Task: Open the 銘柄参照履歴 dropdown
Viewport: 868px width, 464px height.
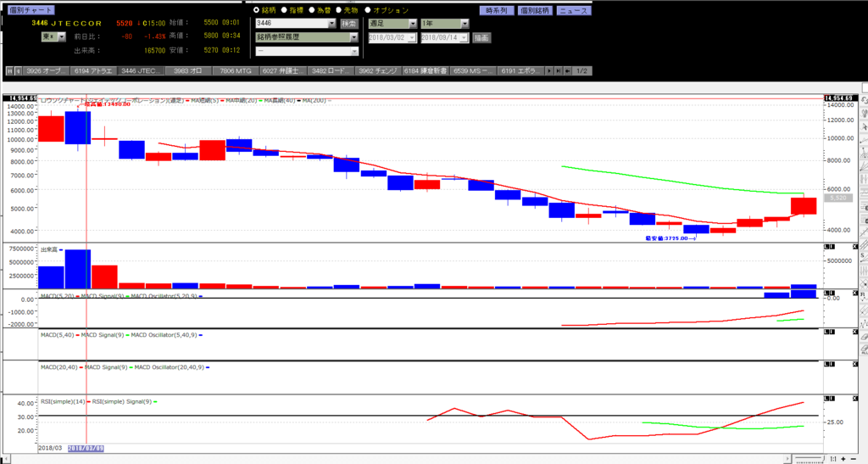Action: [354, 37]
